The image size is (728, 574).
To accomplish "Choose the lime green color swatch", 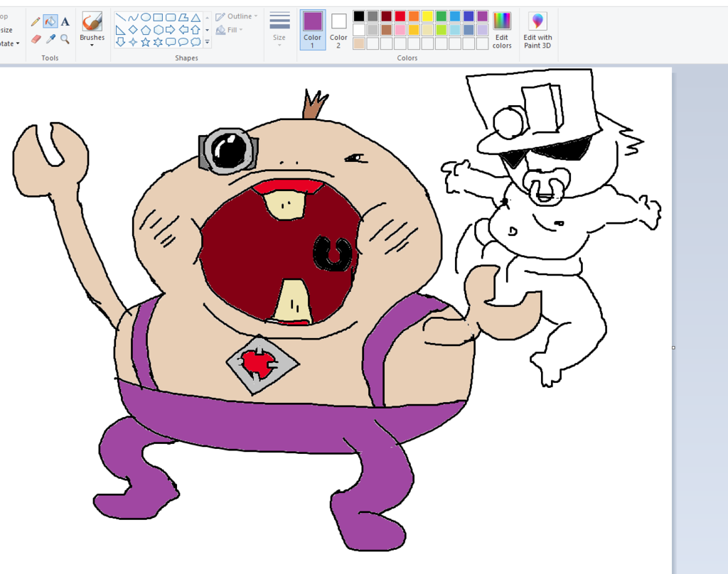I will tap(441, 30).
